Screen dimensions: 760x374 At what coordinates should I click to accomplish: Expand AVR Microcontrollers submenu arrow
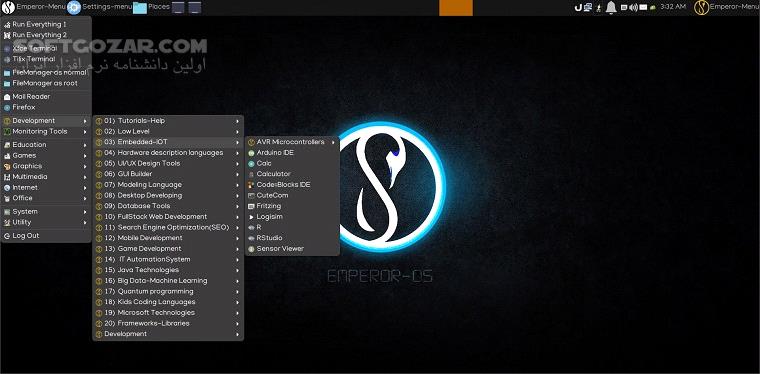coord(333,142)
